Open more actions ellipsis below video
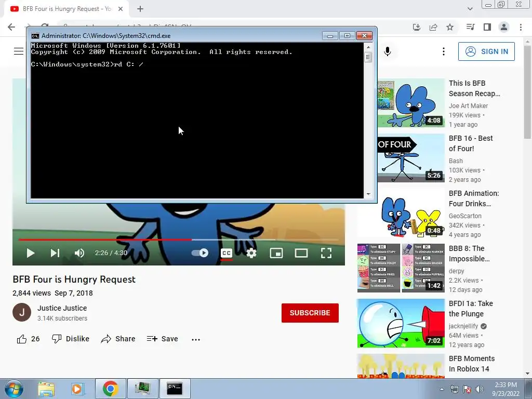This screenshot has width=532, height=399. pyautogui.click(x=196, y=339)
